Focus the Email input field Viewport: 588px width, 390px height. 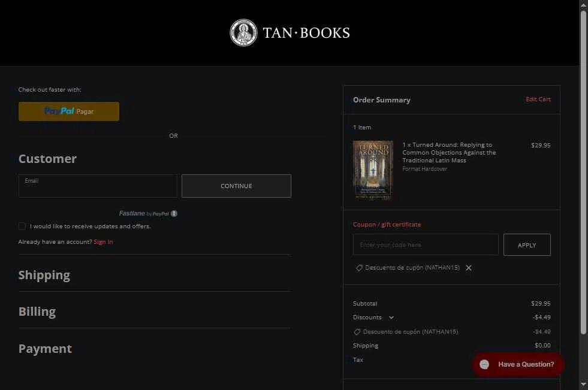point(98,186)
